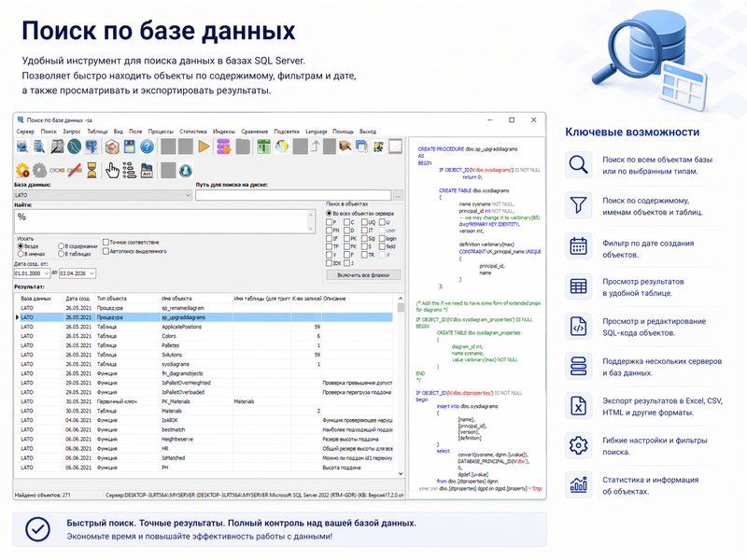Select 'Во всех объектах сервера' radio button
The image size is (747, 560).
(329, 214)
